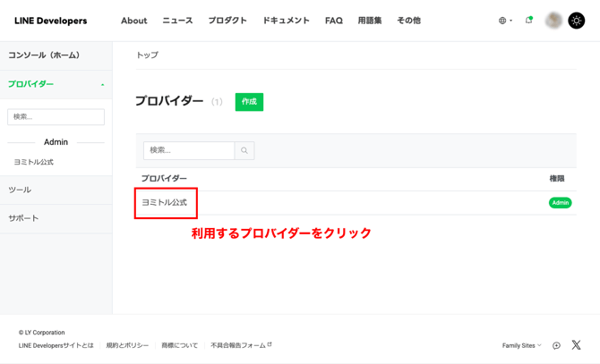Open the その他 menu

408,21
